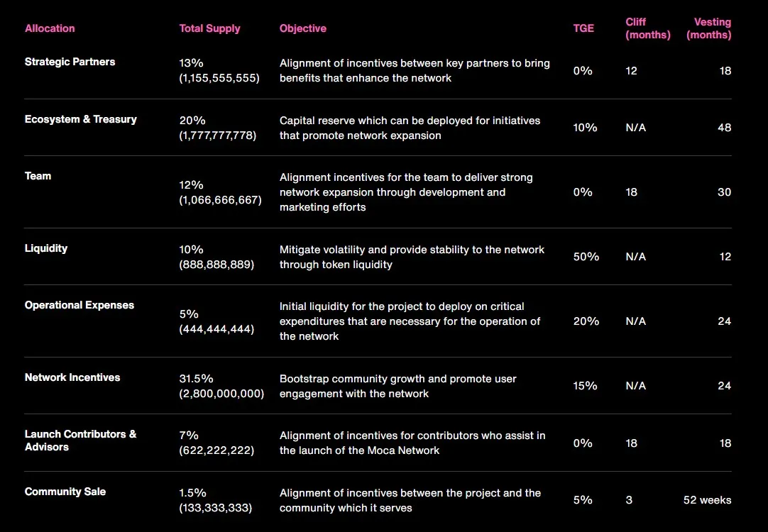Click the Community Sale row label
The image size is (768, 532).
pos(65,492)
